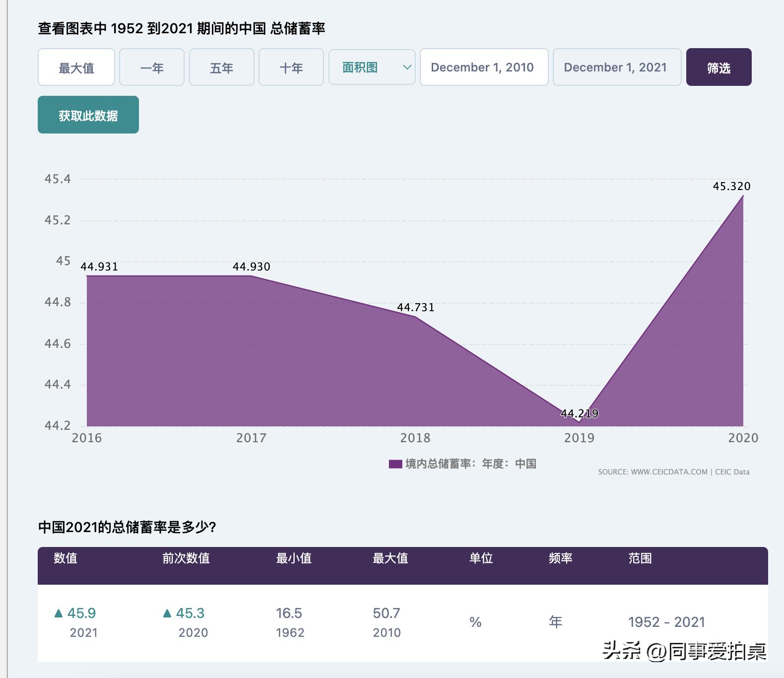Click the 45.320 data point for 2020
Screen dimensions: 784x678
(743, 196)
